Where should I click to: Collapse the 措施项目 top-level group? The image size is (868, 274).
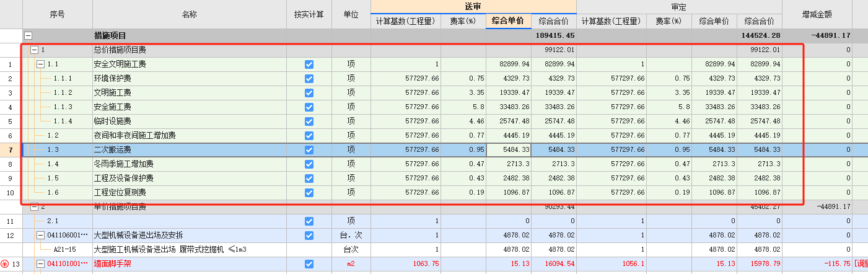coord(27,36)
